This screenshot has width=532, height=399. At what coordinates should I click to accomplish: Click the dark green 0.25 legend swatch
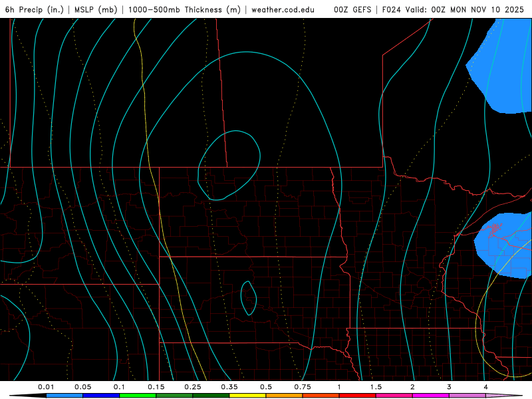[211, 396]
